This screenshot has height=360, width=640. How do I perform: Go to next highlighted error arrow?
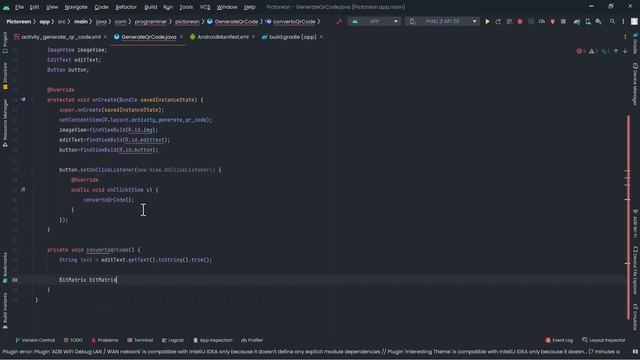(x=625, y=51)
